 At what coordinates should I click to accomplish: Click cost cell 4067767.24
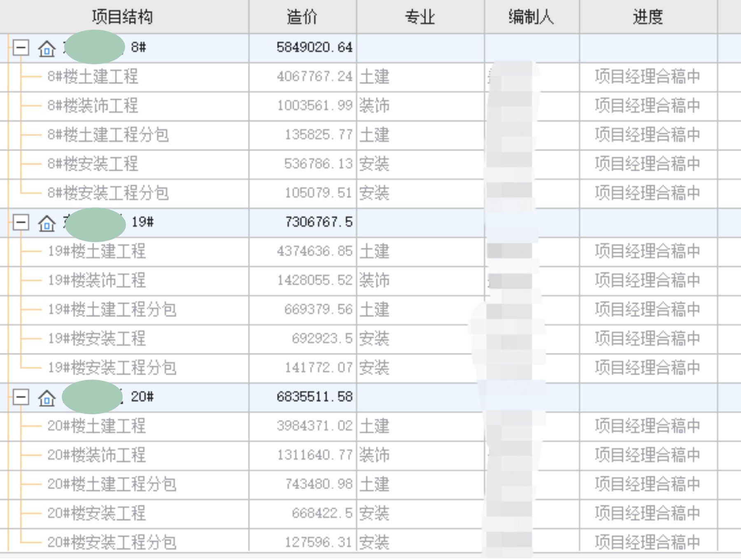click(315, 77)
